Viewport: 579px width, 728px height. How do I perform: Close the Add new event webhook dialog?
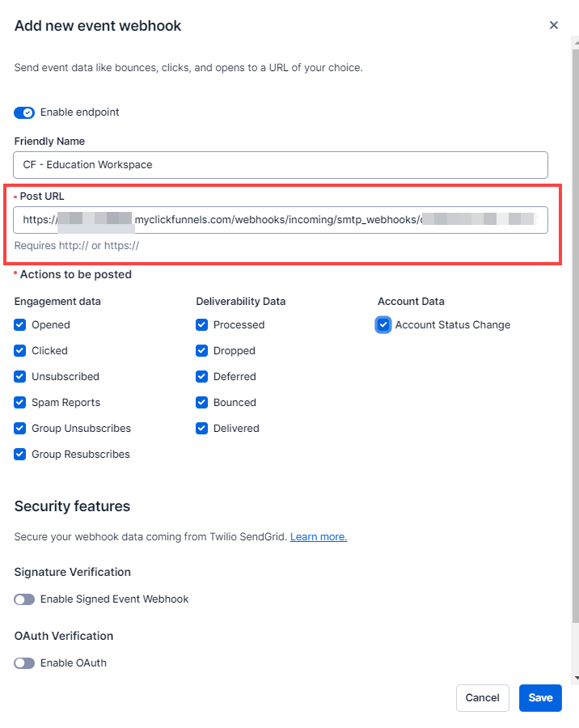tap(554, 25)
